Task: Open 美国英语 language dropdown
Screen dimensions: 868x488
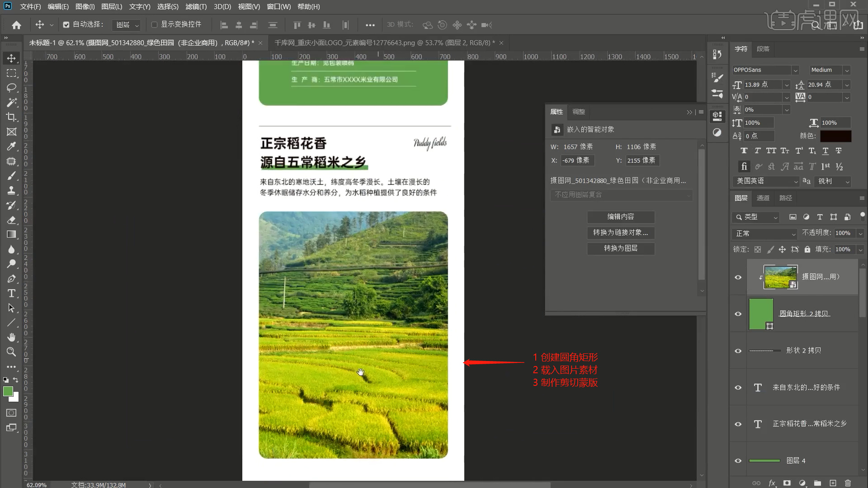Action: [x=766, y=181]
